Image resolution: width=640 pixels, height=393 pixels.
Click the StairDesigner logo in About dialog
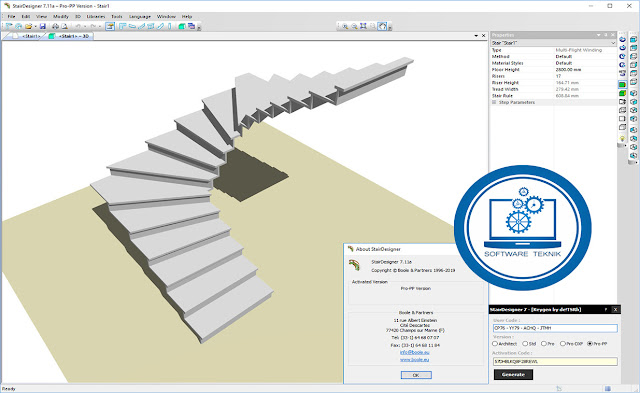[x=354, y=265]
